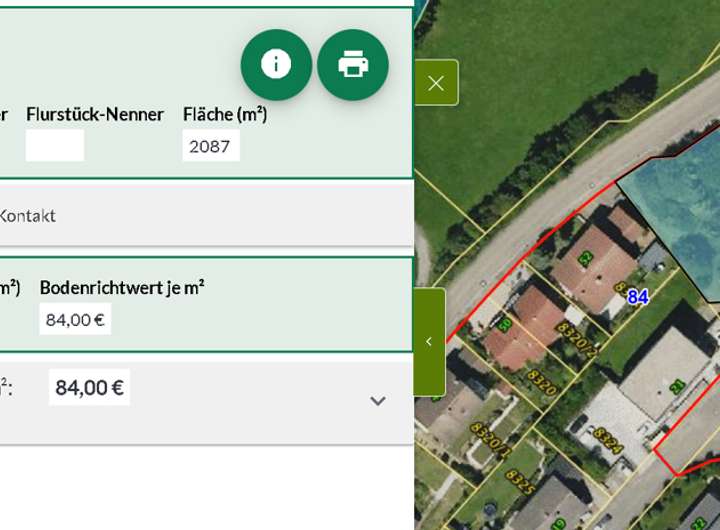Image resolution: width=720 pixels, height=530 pixels.
Task: Close the panel with the green X
Action: click(x=436, y=83)
